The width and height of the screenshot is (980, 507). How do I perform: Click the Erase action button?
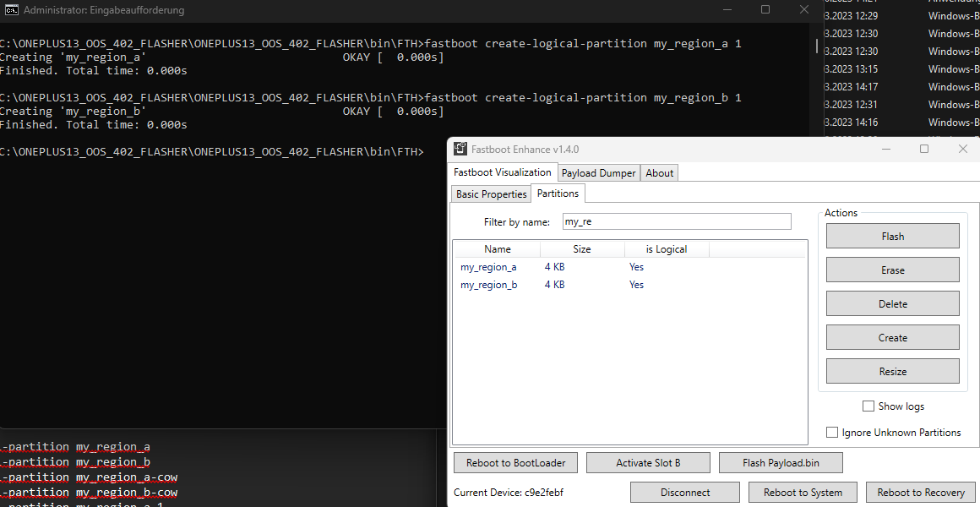(892, 270)
